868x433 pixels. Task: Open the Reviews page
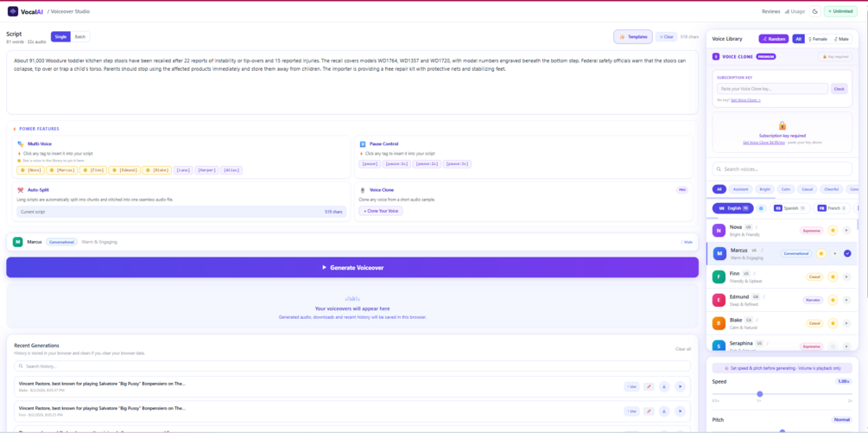coord(770,11)
